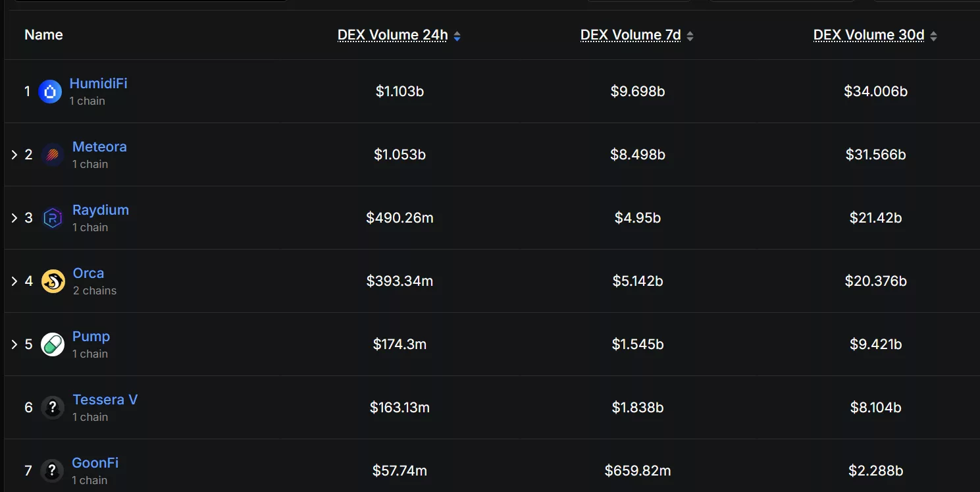This screenshot has width=980, height=492.
Task: Click the question-mark icon beside GoonFi
Action: (53, 470)
